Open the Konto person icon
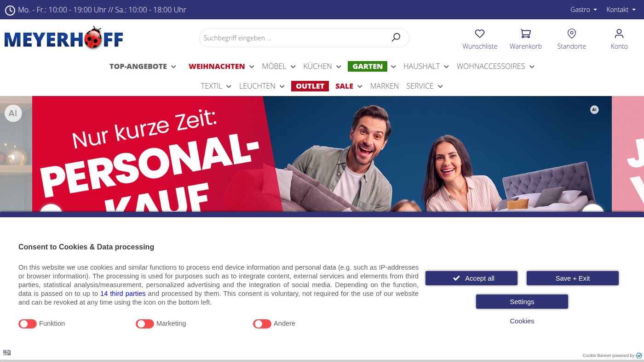This screenshot has width=644, height=362. [619, 34]
